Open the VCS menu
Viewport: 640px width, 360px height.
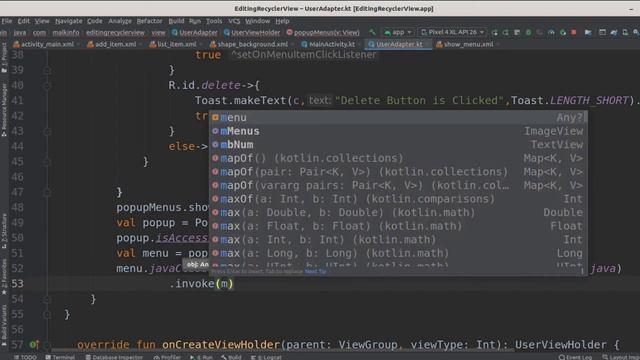point(234,21)
